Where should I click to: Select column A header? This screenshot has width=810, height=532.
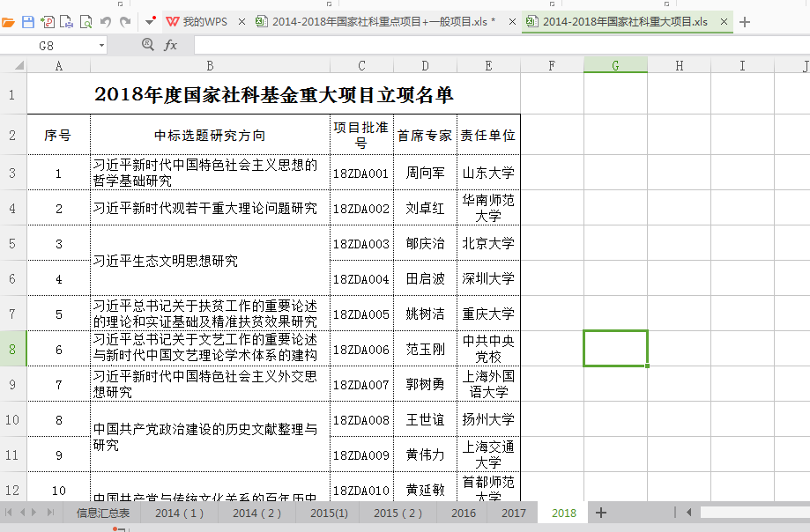click(x=59, y=65)
